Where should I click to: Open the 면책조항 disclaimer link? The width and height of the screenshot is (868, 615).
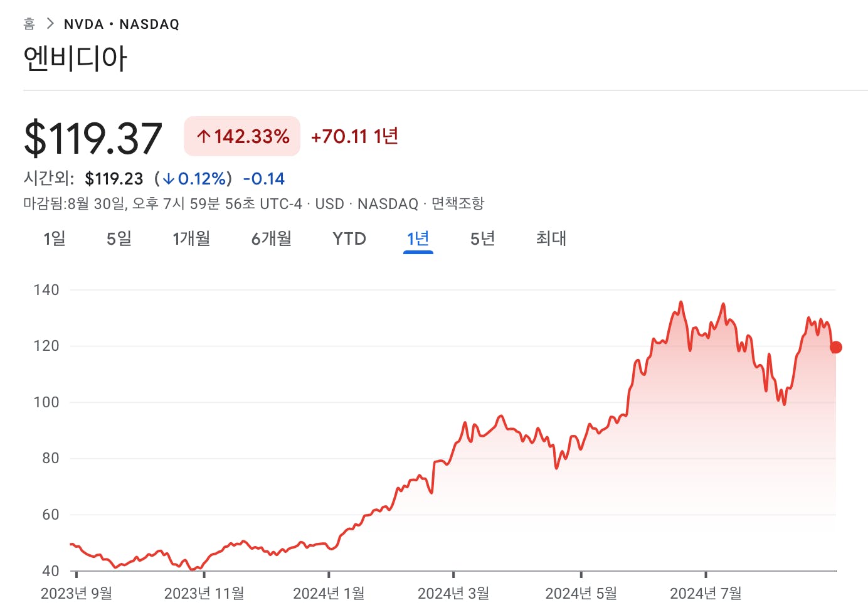click(458, 203)
